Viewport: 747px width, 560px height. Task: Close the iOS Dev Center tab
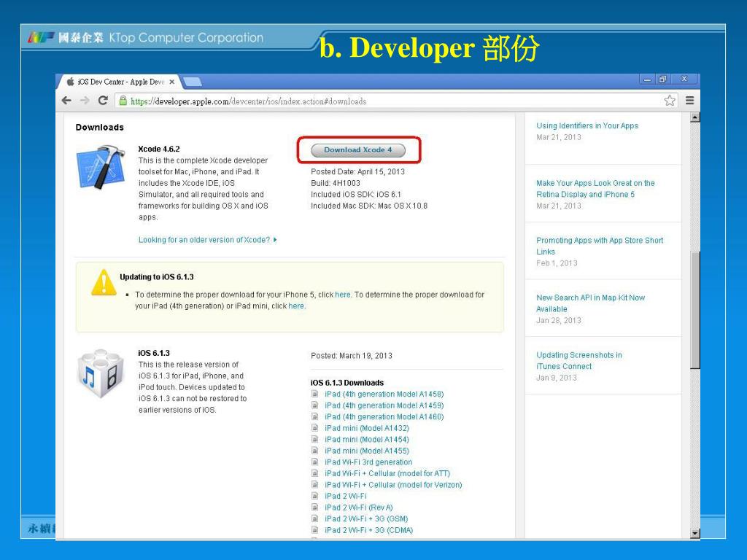point(172,82)
